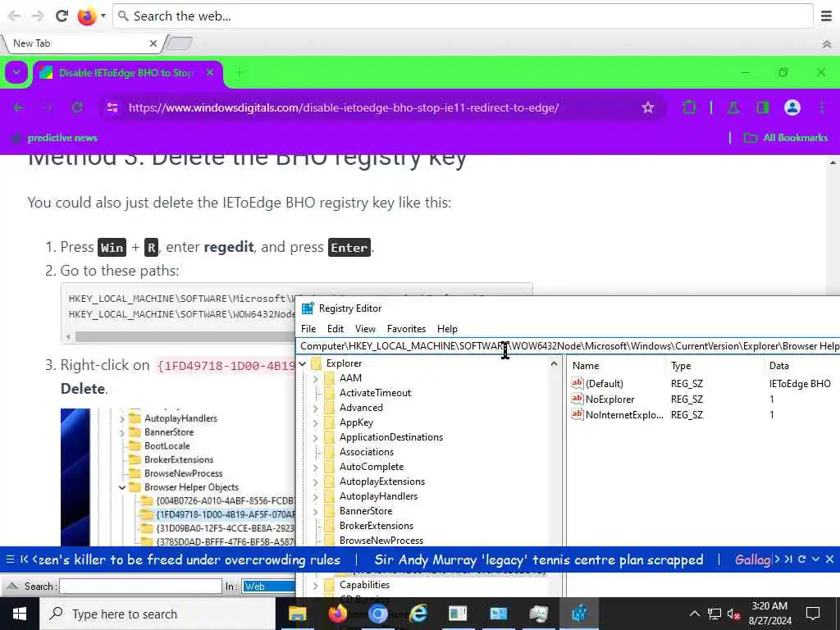This screenshot has width=840, height=630.
Task: Reload the windowsdigitals page
Action: pyautogui.click(x=77, y=107)
